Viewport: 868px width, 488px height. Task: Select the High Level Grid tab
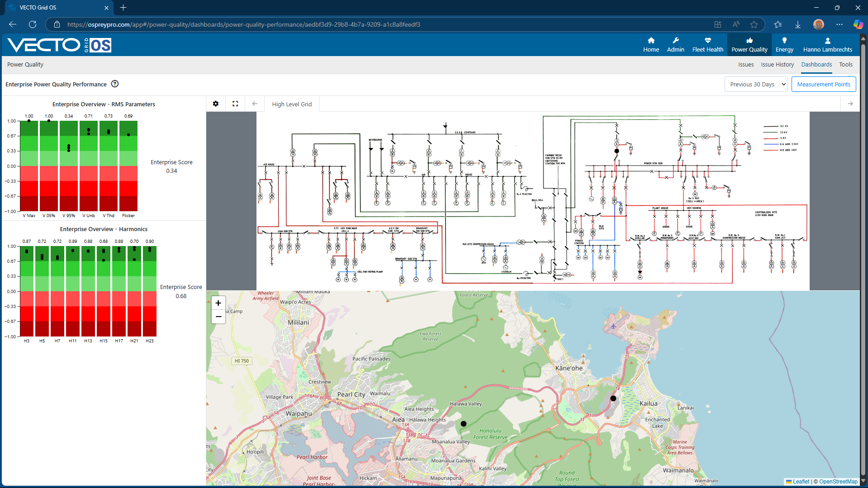[x=292, y=104]
